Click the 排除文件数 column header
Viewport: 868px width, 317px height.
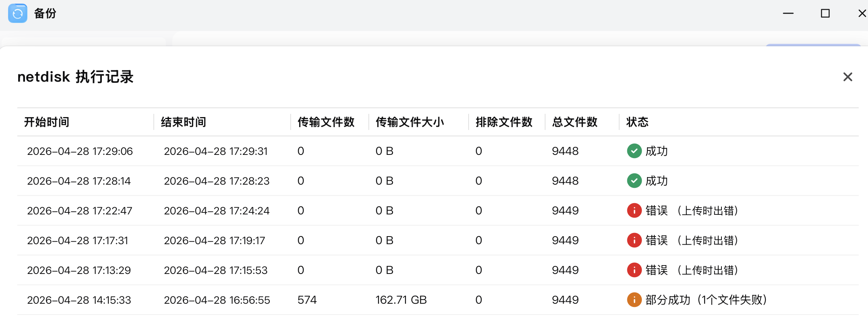(504, 122)
